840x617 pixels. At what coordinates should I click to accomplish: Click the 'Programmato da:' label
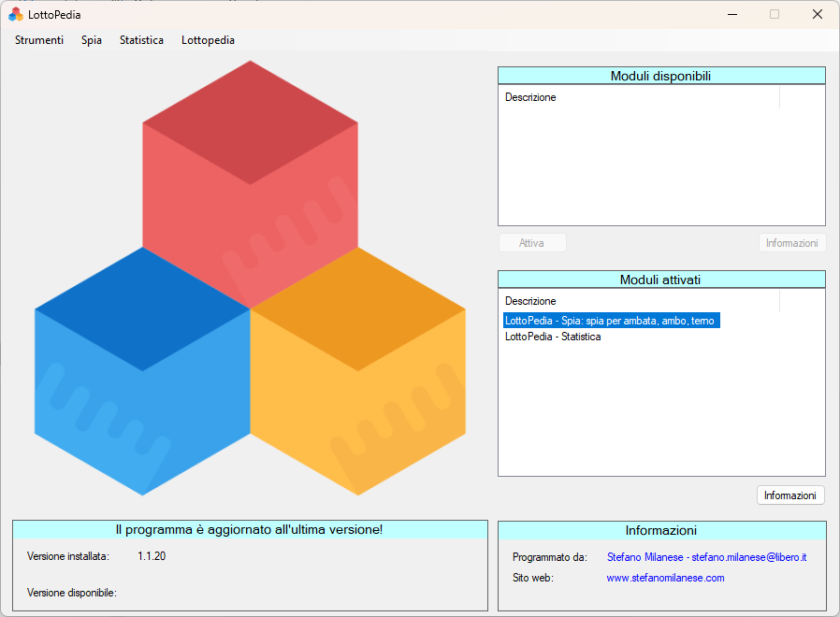(x=550, y=557)
